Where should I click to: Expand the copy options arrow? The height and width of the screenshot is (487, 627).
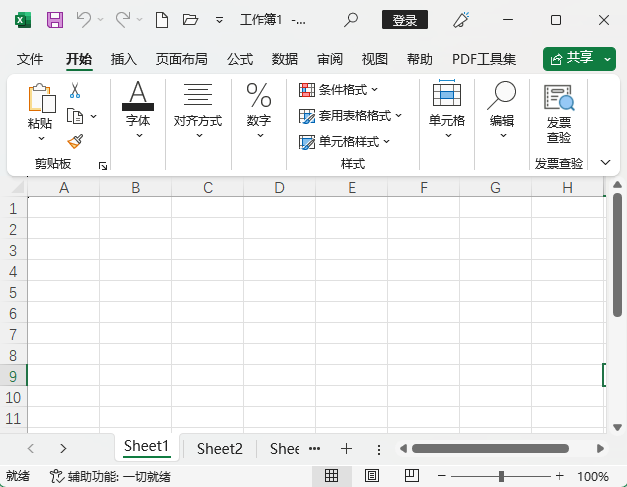point(94,116)
